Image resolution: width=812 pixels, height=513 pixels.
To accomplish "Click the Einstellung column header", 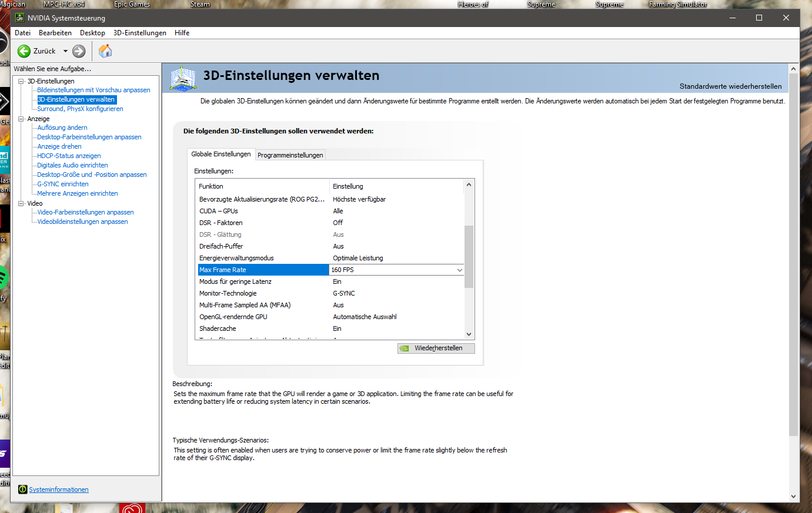I will coord(397,186).
